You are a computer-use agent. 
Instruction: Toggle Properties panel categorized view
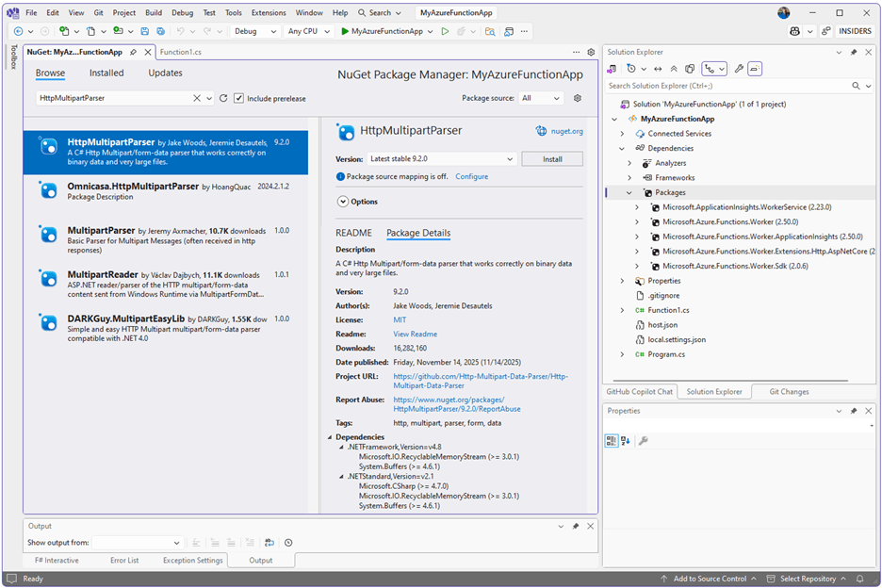611,440
